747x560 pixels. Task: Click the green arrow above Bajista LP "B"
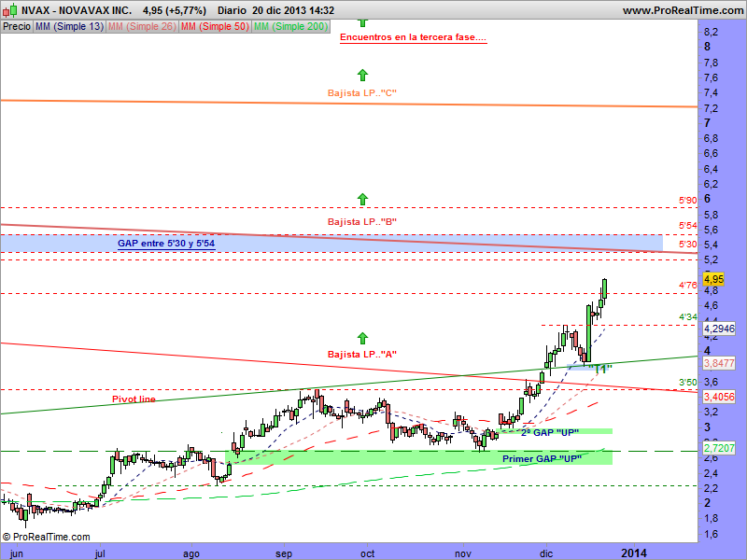point(362,199)
